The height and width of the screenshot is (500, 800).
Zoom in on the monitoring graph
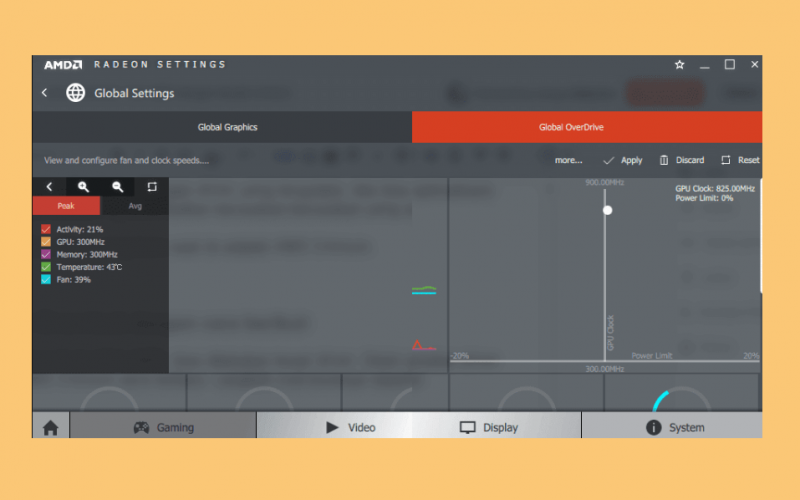(x=83, y=187)
